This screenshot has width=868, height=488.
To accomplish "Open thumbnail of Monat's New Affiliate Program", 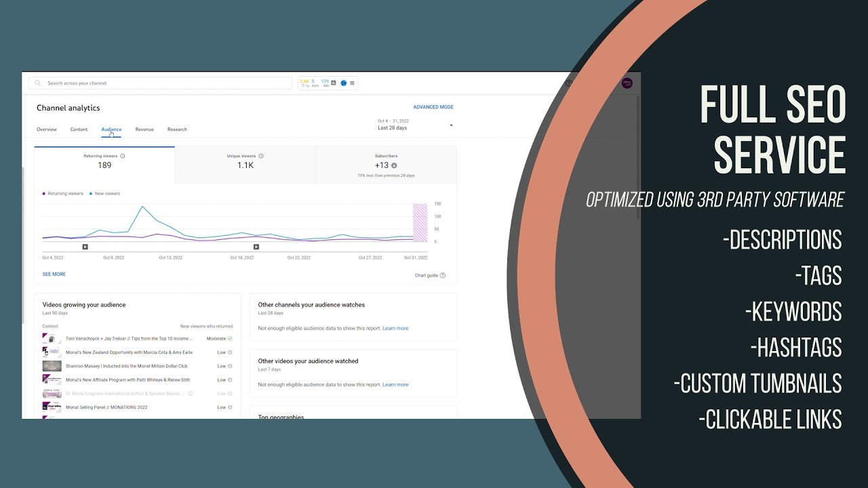I will (52, 380).
